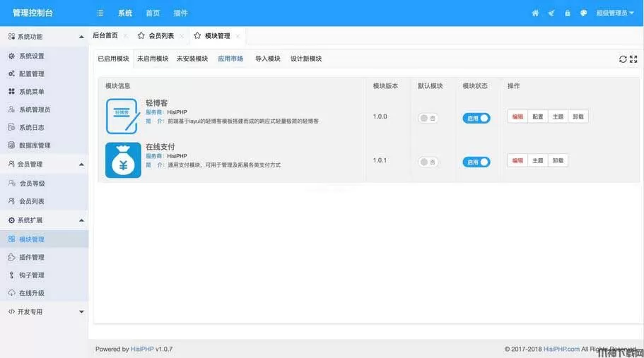
Task: Click the fullscreen expand icon
Action: coord(633,59)
